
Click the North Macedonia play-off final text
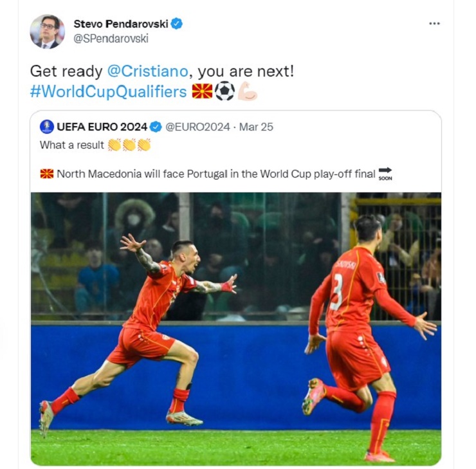tap(216, 174)
